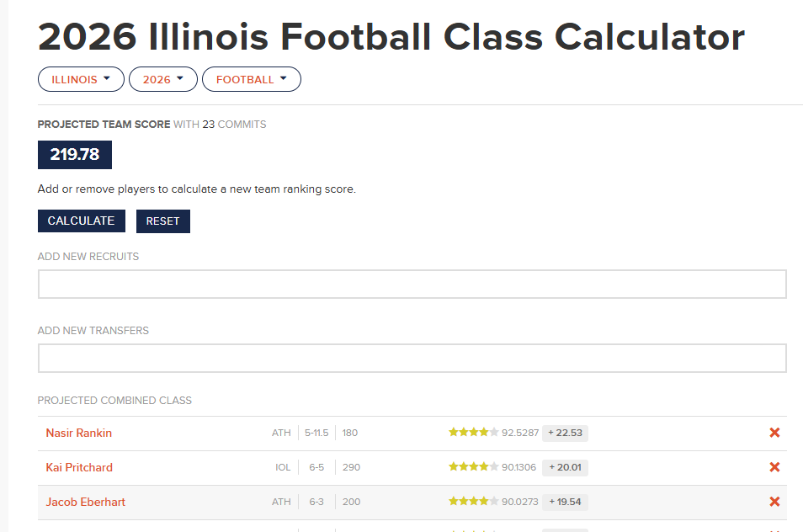This screenshot has height=532, width=803.
Task: Open Kai Pritchard's profile link
Action: pyautogui.click(x=79, y=467)
